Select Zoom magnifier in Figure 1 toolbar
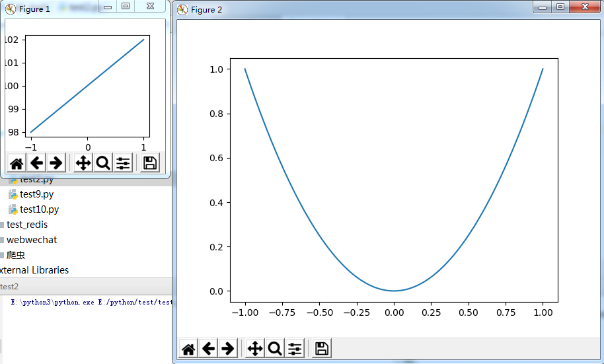The image size is (604, 364). 103,163
